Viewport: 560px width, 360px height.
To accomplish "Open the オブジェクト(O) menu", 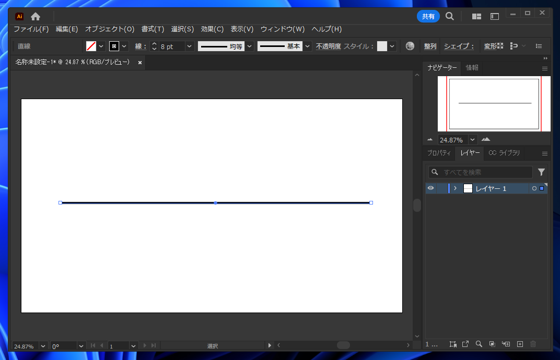I will coord(110,29).
